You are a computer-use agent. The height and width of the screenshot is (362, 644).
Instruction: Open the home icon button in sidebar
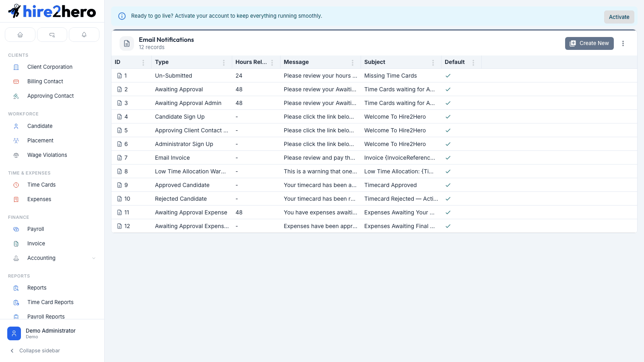point(20,35)
